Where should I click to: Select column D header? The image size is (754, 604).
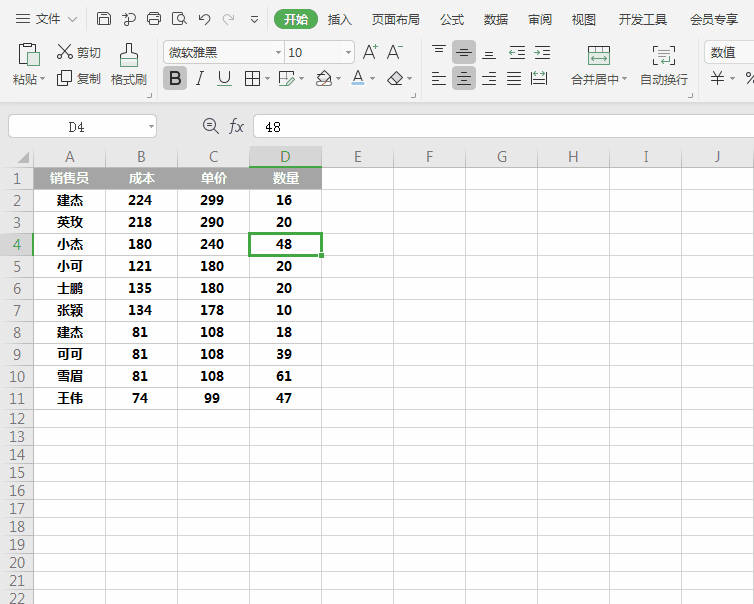[285, 157]
